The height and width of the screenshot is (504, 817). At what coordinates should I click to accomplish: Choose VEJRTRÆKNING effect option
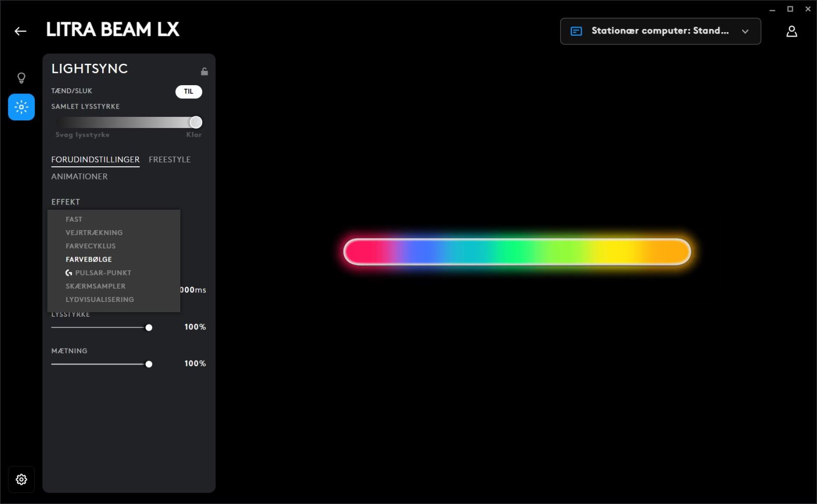(94, 233)
